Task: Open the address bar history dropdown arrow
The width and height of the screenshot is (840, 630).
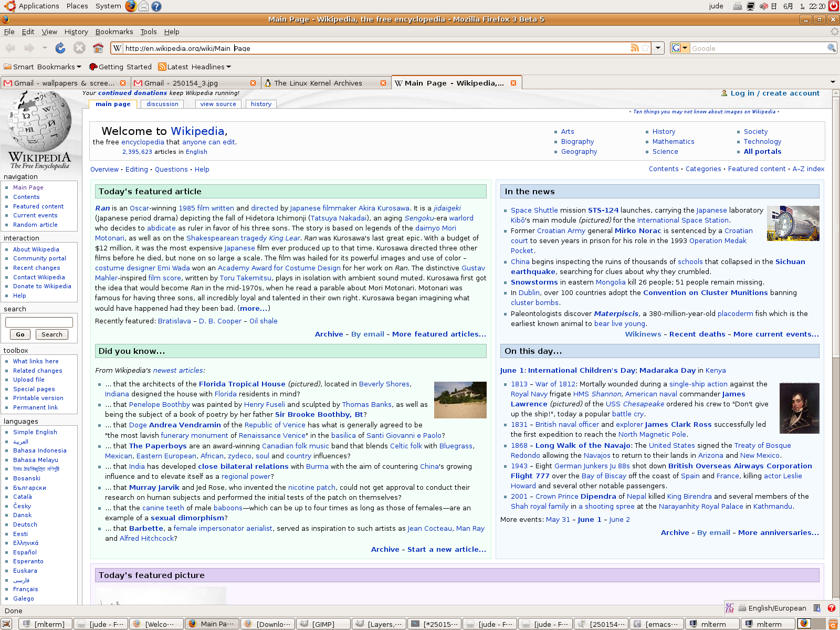Action: (658, 48)
